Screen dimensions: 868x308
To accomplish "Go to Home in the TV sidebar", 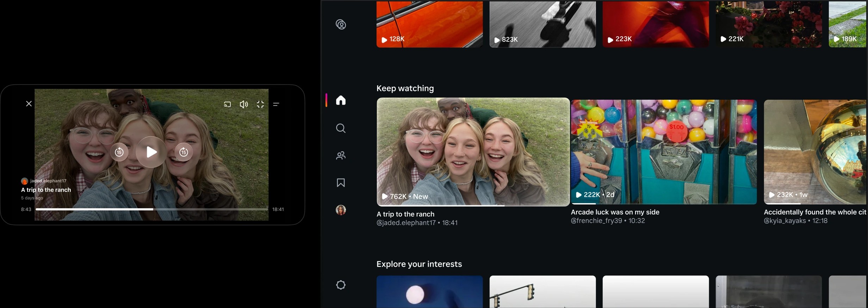I will [341, 100].
